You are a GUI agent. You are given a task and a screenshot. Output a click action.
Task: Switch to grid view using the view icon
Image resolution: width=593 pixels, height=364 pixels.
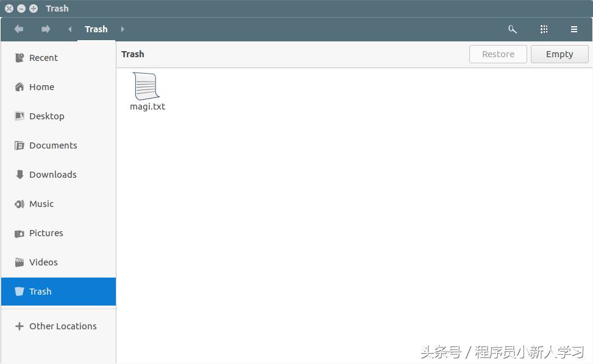pyautogui.click(x=544, y=29)
